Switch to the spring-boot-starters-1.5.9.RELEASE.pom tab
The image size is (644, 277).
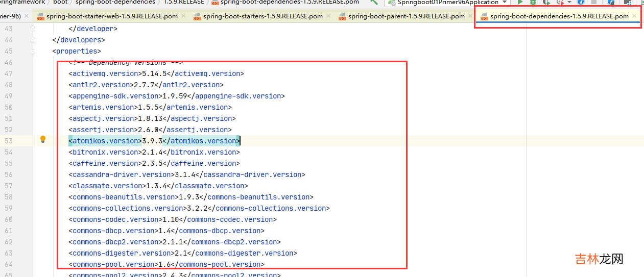click(x=263, y=16)
